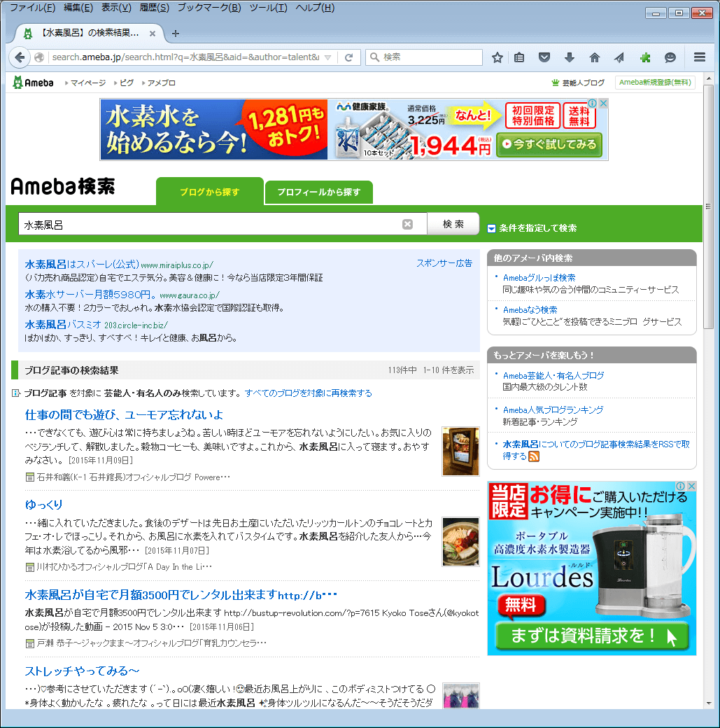Open Amebaなう検索 link
The width and height of the screenshot is (720, 728).
coord(530,309)
